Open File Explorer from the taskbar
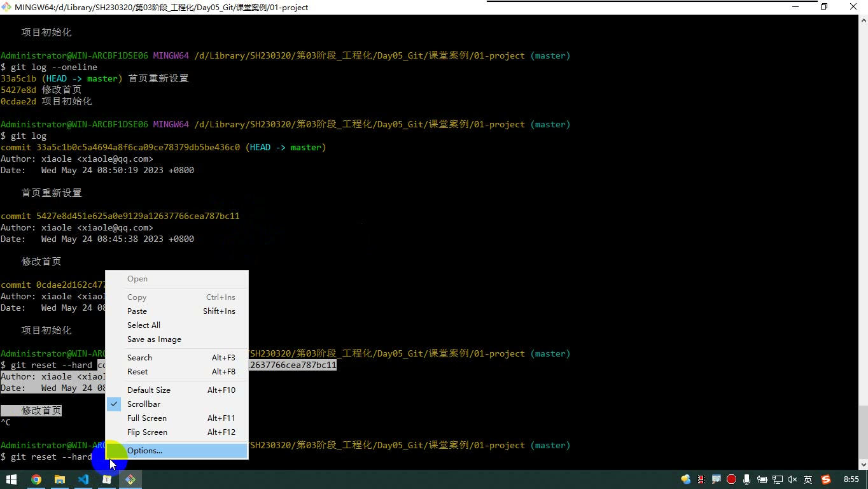This screenshot has height=489, width=868. tap(60, 479)
